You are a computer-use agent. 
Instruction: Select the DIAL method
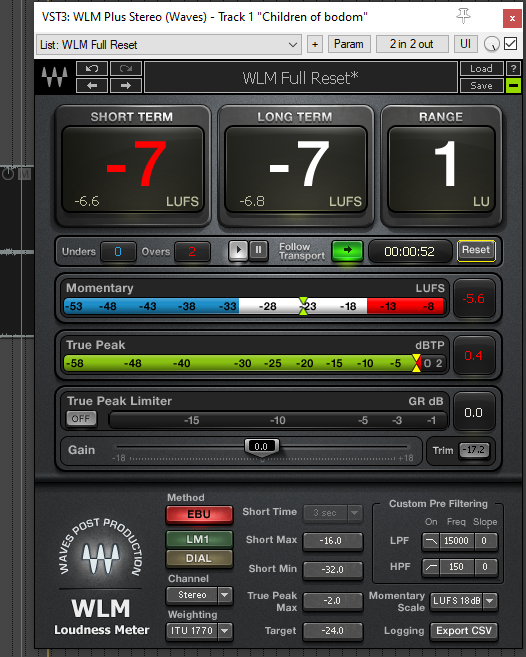pos(199,559)
